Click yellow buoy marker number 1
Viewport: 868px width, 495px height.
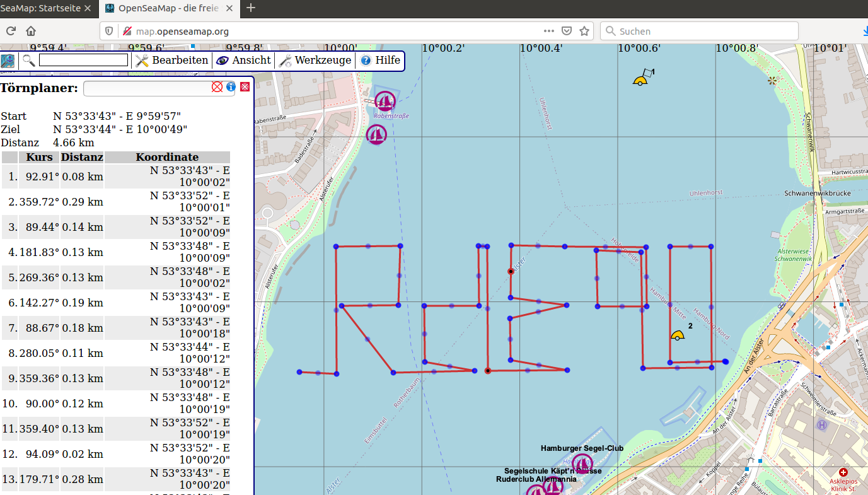point(641,79)
